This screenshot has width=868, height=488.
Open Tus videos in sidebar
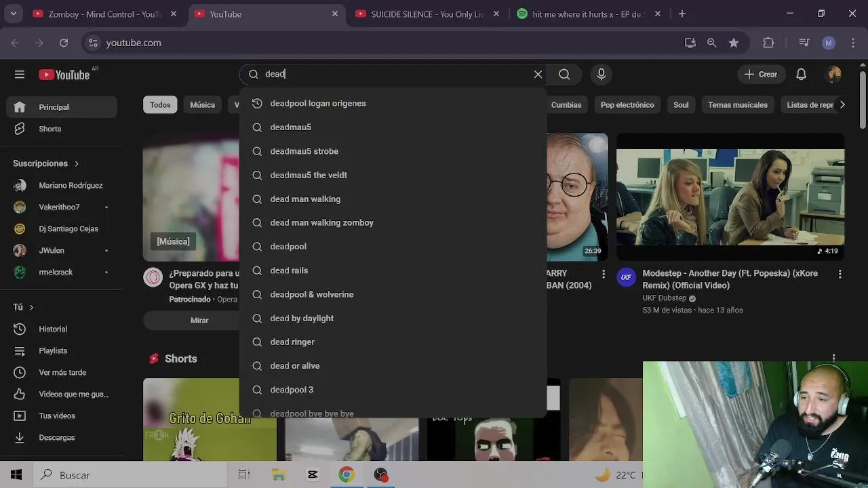pyautogui.click(x=62, y=415)
